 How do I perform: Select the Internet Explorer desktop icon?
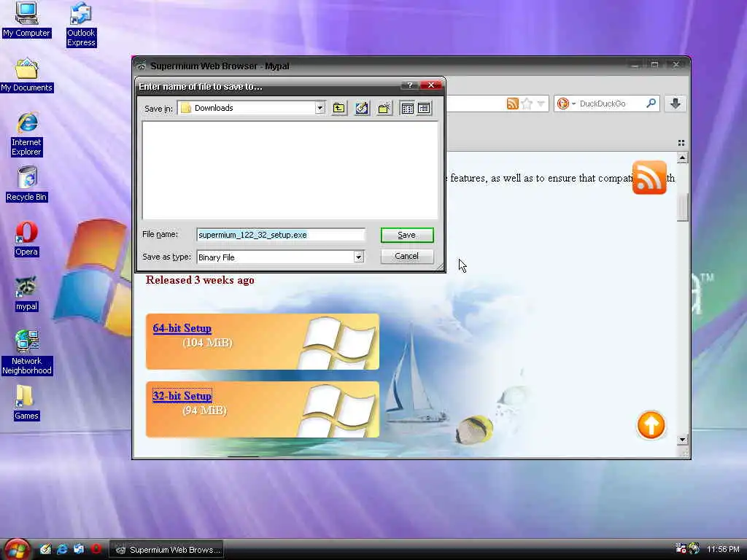(27, 134)
